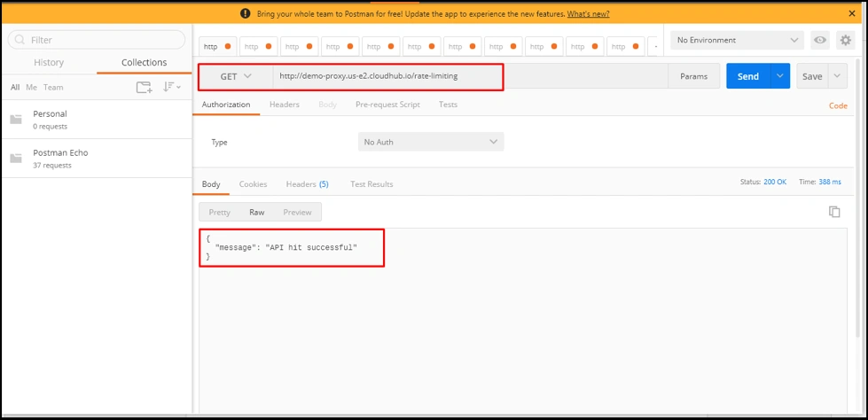The width and height of the screenshot is (868, 420).
Task: Select the response Cookies tab
Action: 253,184
